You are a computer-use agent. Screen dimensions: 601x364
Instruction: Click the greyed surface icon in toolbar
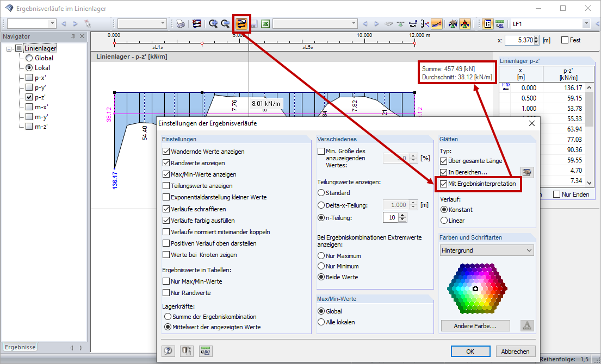(389, 24)
